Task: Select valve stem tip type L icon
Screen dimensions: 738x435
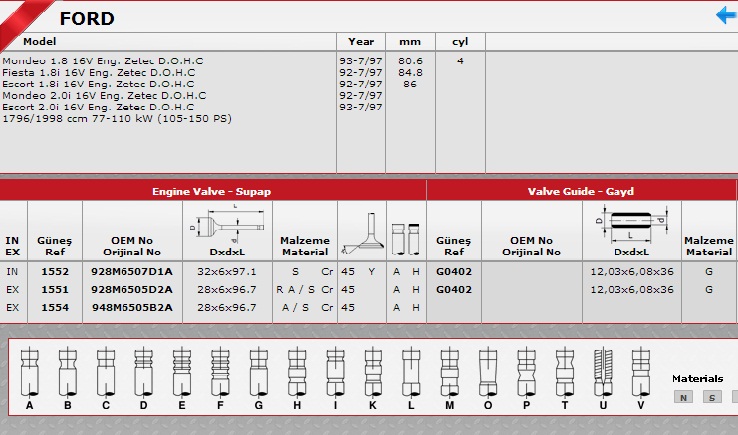Action: click(411, 373)
